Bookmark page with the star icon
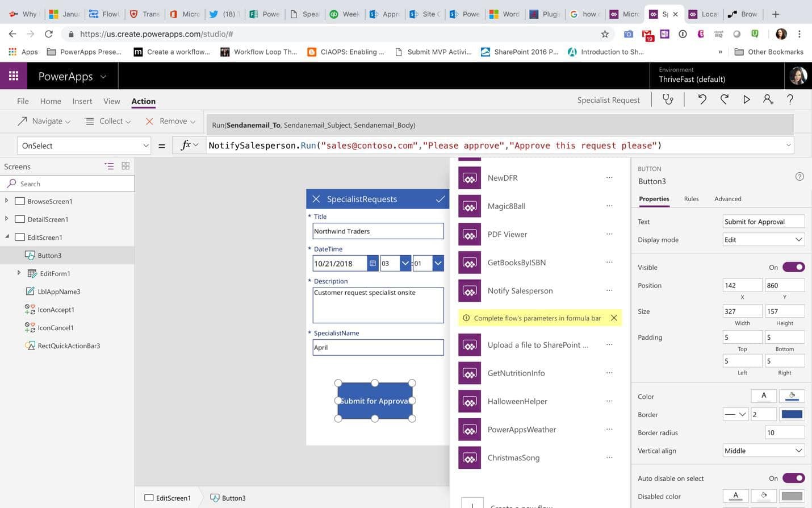The height and width of the screenshot is (508, 812). [x=605, y=34]
